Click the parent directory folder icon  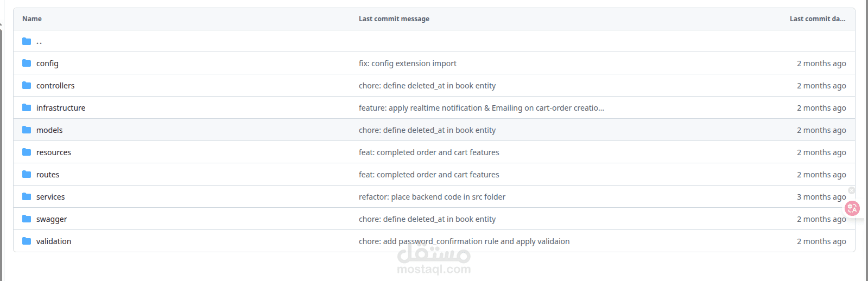[x=27, y=41]
